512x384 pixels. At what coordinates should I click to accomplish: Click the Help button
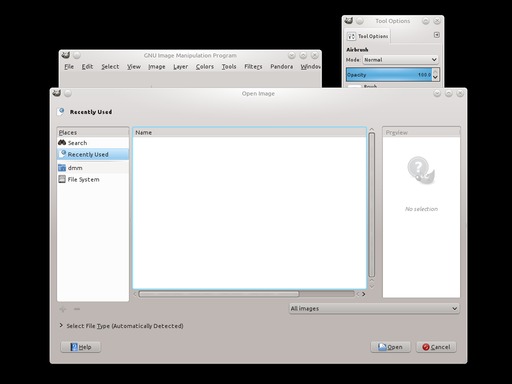pyautogui.click(x=80, y=347)
